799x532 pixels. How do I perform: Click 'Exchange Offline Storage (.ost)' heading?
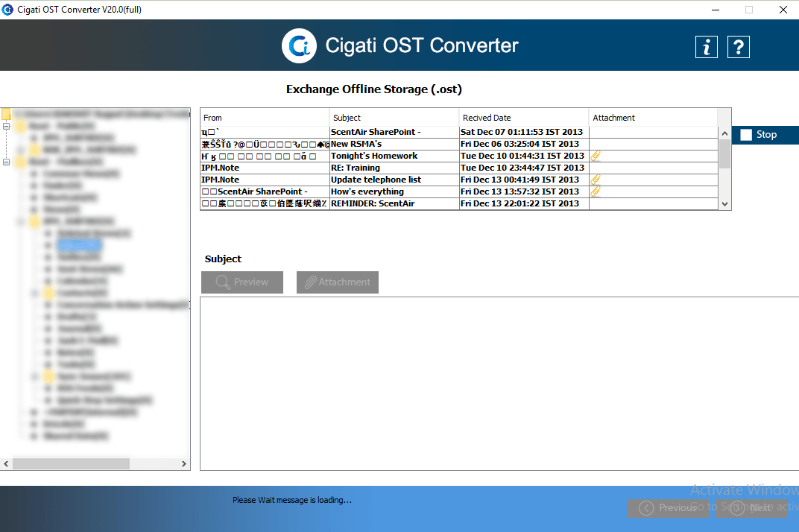click(x=374, y=89)
